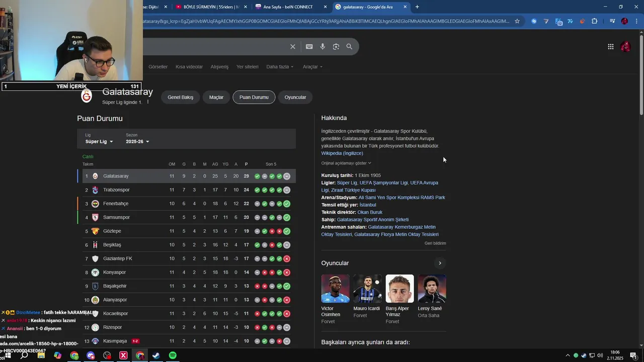Close the beIN CONNECT tab
Image resolution: width=644 pixels, height=362 pixels.
pos(325,7)
